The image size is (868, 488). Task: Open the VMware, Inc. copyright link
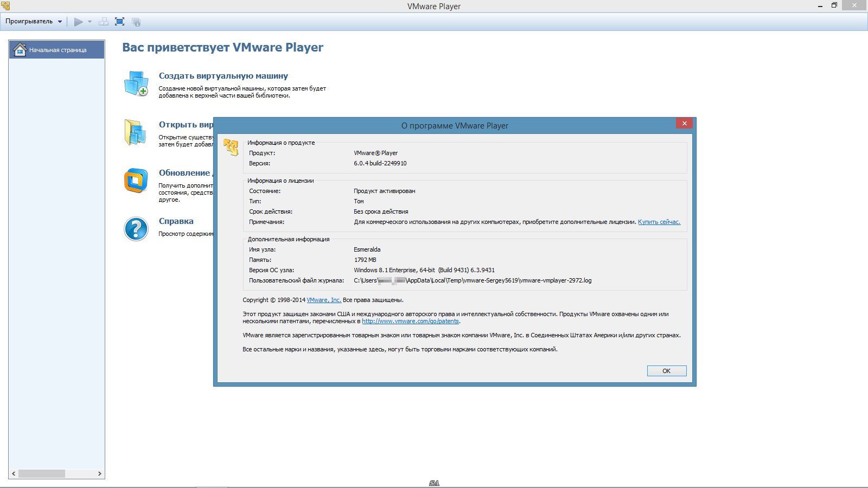pos(324,300)
